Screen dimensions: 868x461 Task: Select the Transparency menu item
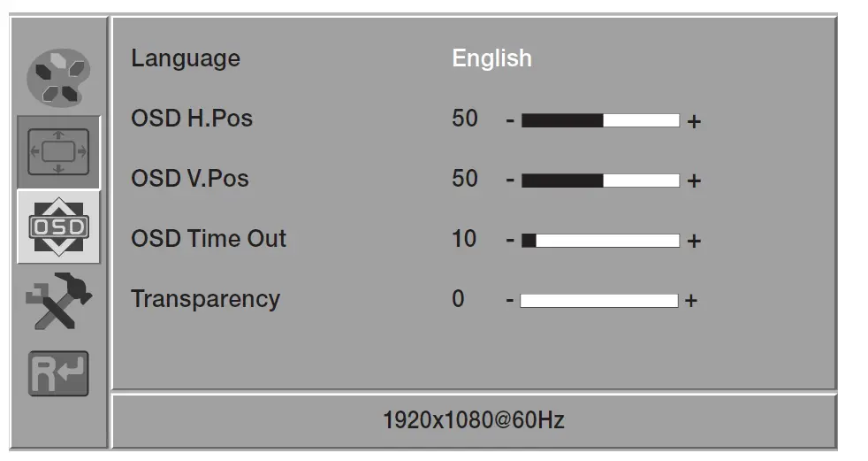pos(205,299)
